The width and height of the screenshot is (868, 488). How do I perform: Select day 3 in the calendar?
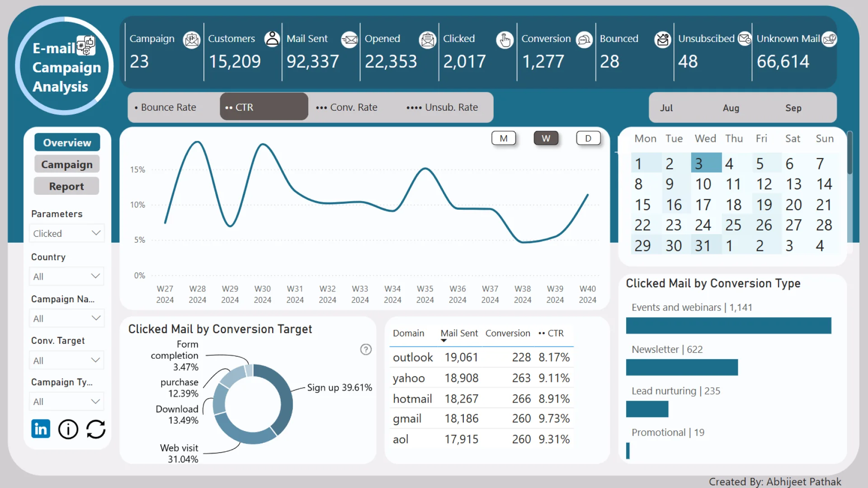point(706,163)
